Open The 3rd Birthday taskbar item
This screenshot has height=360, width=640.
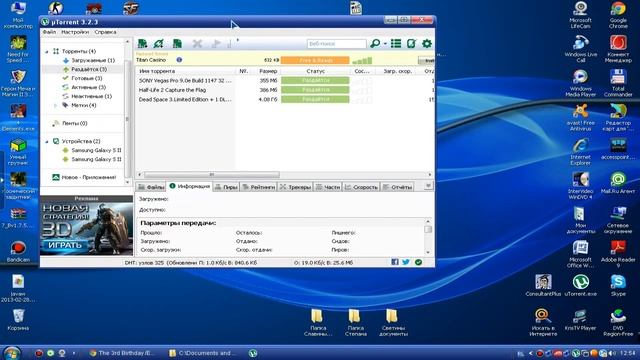point(122,353)
